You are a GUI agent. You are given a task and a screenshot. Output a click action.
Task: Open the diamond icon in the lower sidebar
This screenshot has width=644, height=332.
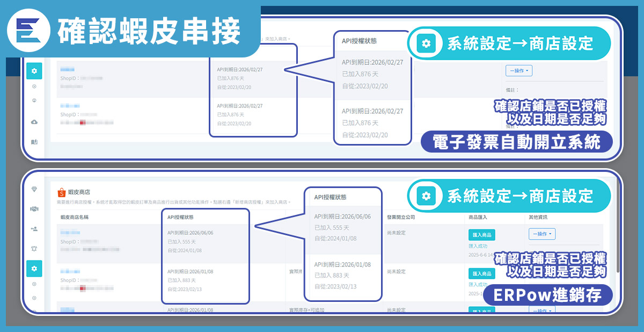[34, 189]
